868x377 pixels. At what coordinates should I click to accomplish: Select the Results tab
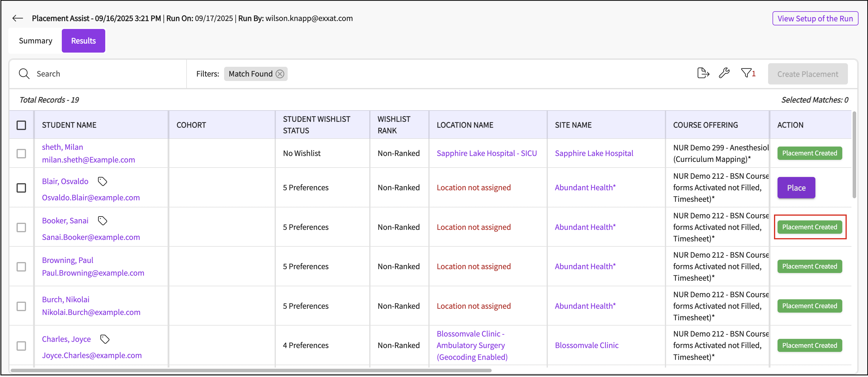point(83,41)
